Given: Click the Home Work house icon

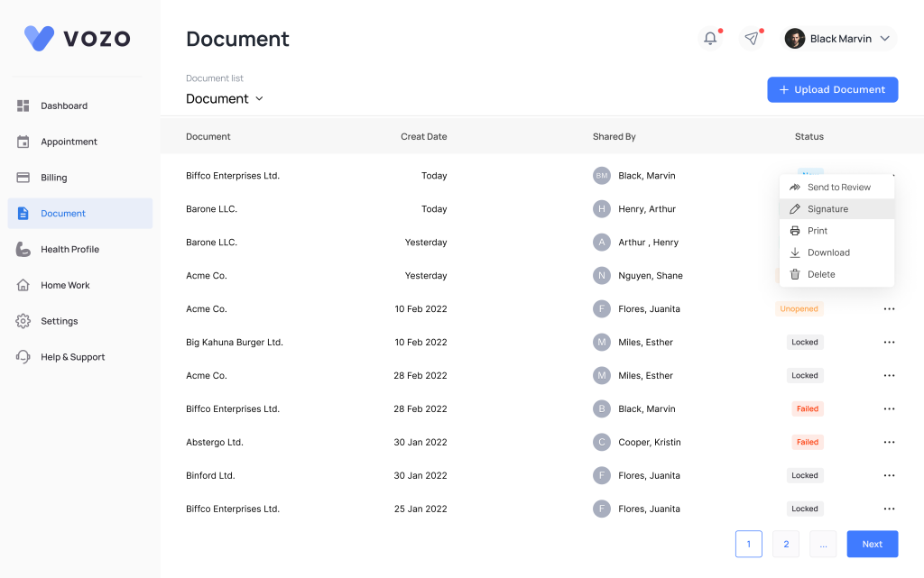Looking at the screenshot, I should [x=23, y=285].
